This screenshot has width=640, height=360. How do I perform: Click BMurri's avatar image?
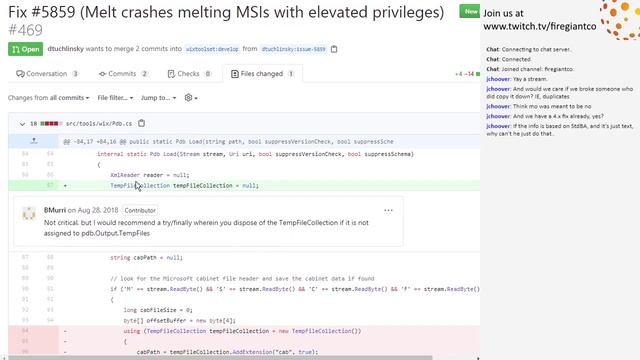click(x=29, y=213)
